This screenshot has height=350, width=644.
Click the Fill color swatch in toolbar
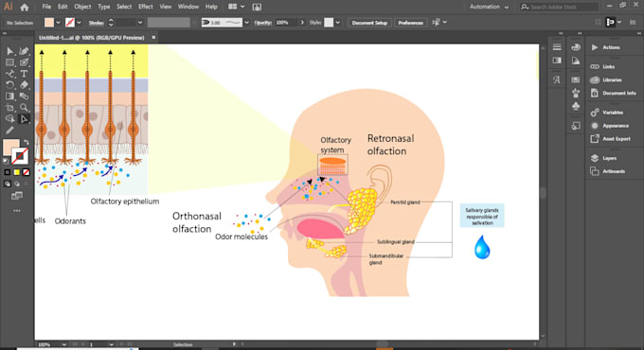pos(11,147)
